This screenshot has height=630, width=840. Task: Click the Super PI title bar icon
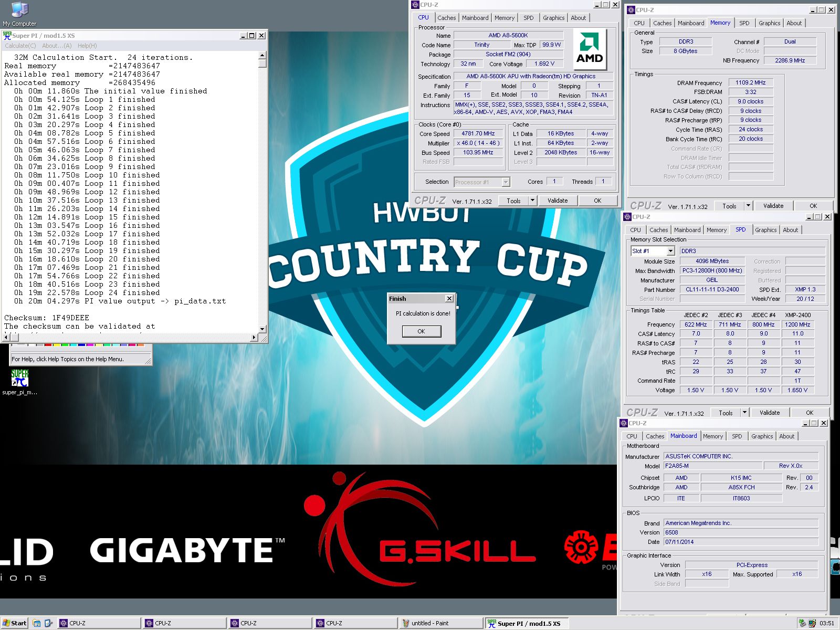7,35
